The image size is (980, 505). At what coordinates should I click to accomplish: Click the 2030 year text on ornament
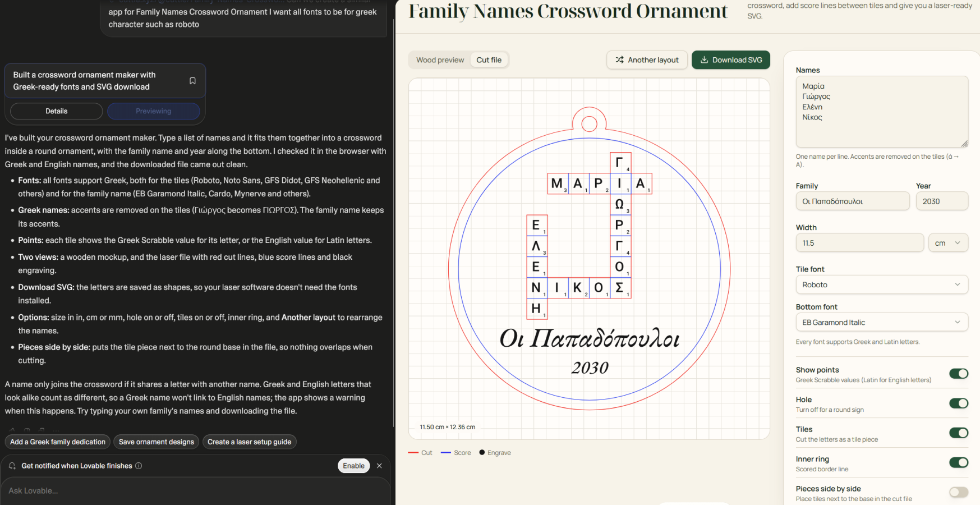[x=590, y=368]
